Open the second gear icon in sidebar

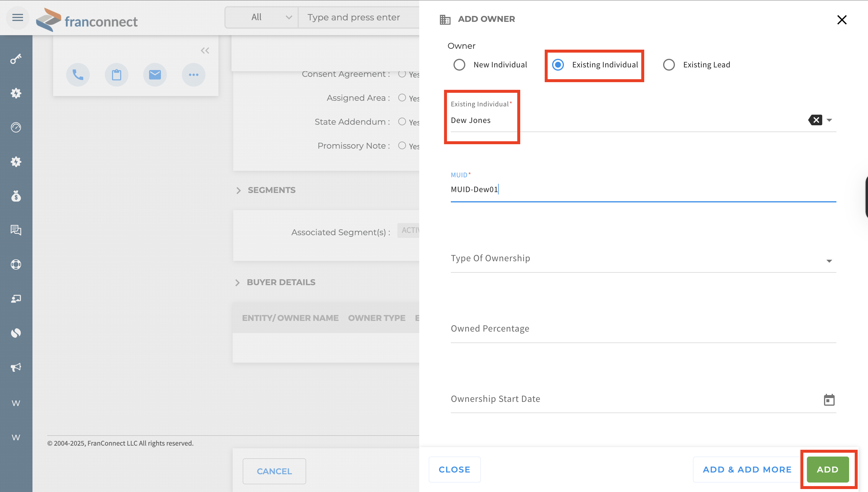pos(16,162)
